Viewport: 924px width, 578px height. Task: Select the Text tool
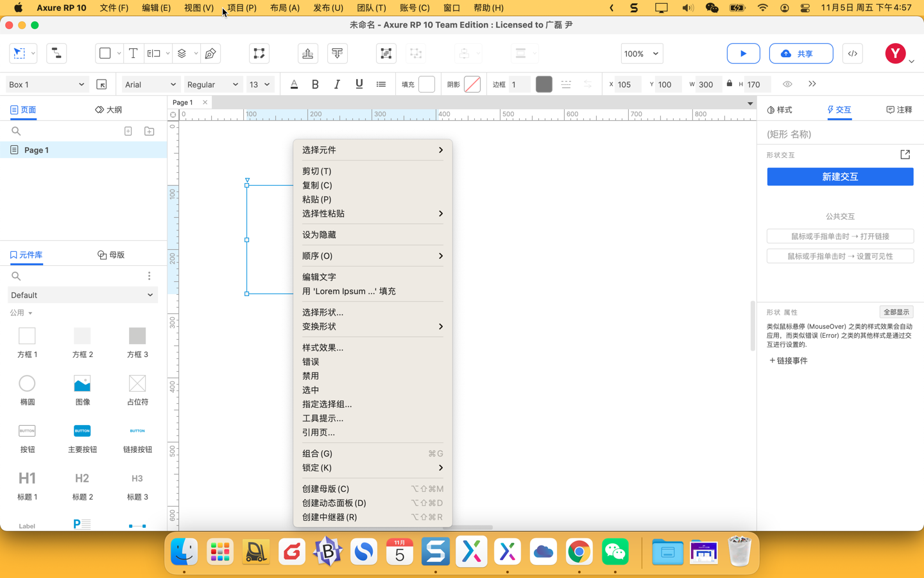(x=133, y=53)
